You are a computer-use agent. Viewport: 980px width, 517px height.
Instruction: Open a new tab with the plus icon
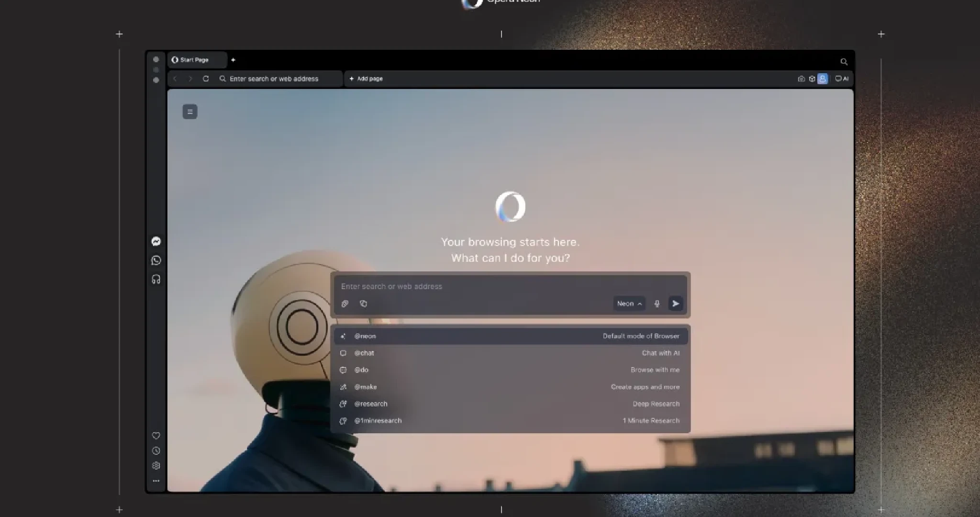[233, 60]
